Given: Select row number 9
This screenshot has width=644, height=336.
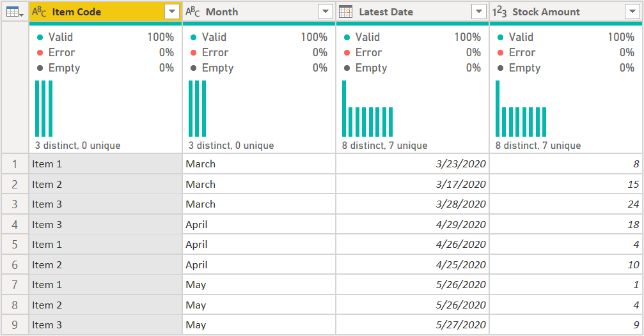Looking at the screenshot, I should click(15, 325).
